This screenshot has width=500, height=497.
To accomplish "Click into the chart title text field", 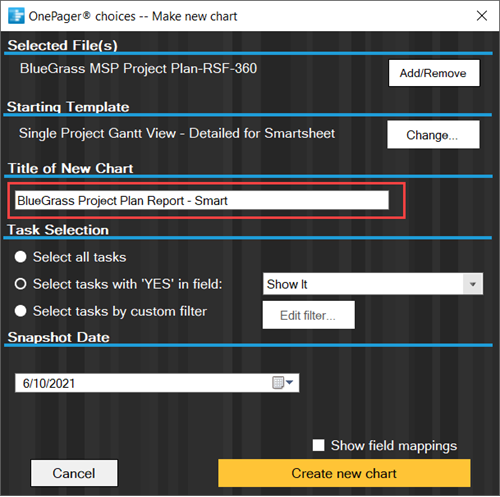I will click(x=202, y=200).
